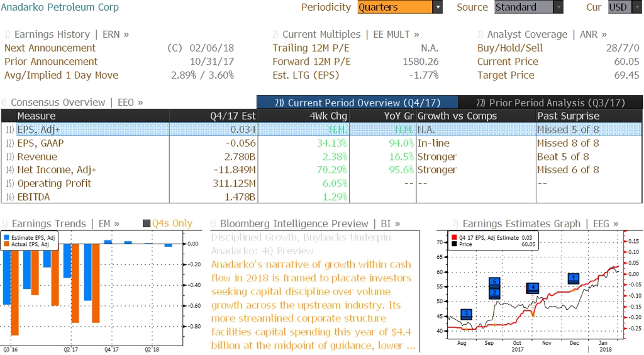
Task: Select the Operating Profit row
Action: [x=321, y=183]
